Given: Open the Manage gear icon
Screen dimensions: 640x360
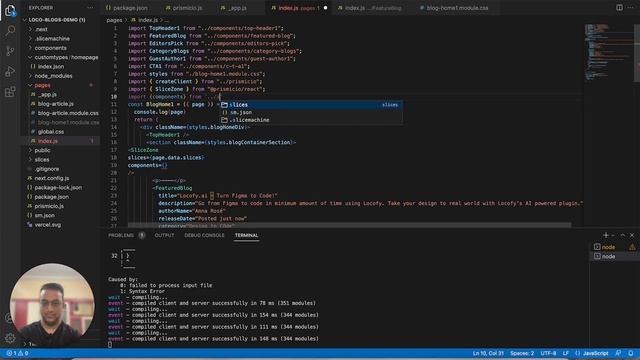Looking at the screenshot, I should (x=10, y=338).
